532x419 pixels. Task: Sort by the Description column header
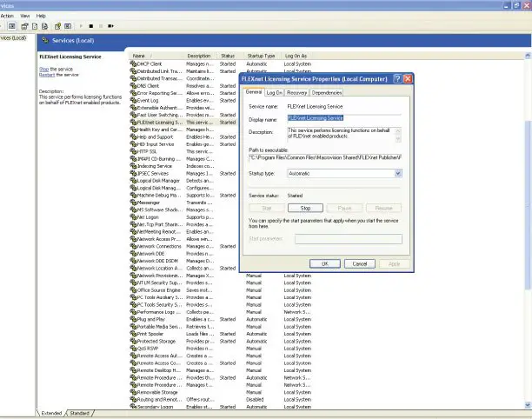coord(199,56)
